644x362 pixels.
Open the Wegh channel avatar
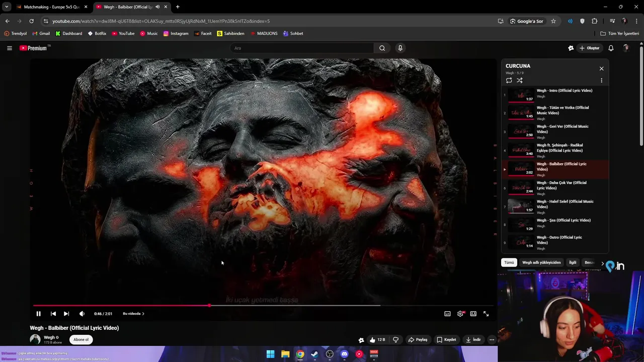pos(35,339)
